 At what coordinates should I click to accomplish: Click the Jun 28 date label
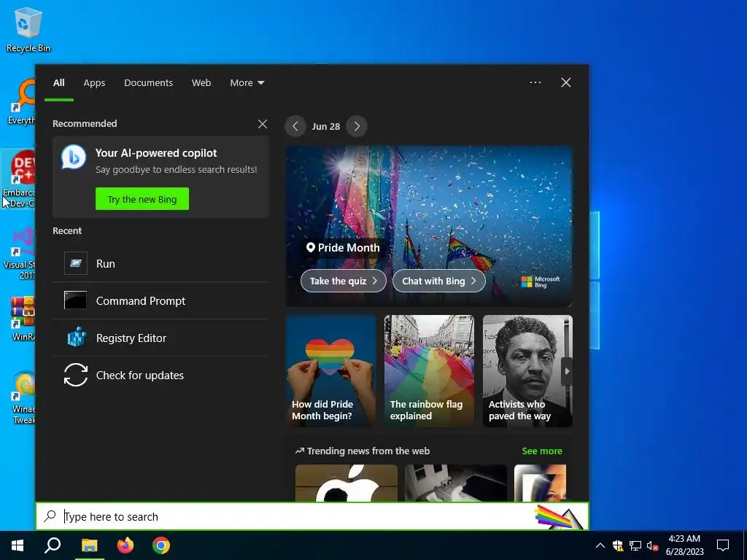(326, 127)
